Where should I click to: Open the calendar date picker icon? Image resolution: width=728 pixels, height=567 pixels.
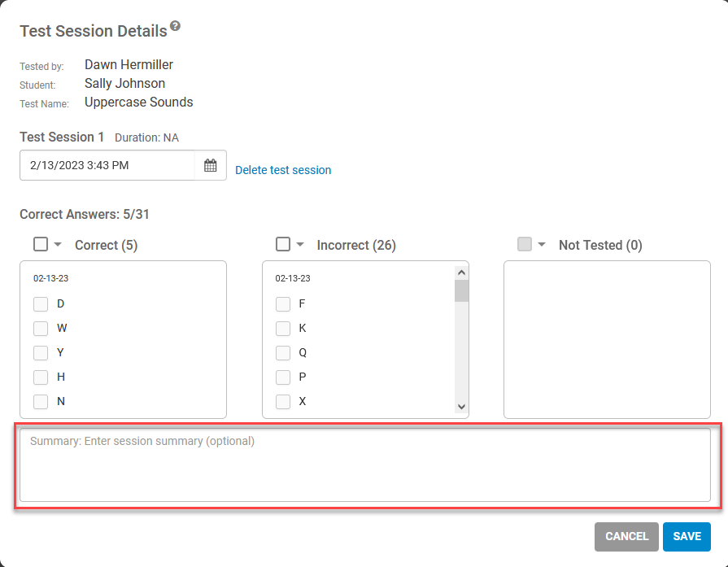point(211,165)
